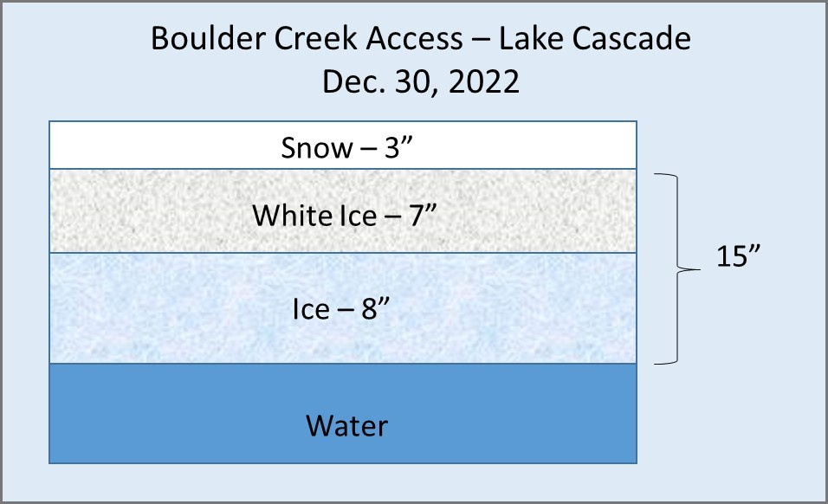Select the "Dec. 30, 2022" date text
Viewport: 828px width, 504px height.
pos(421,82)
